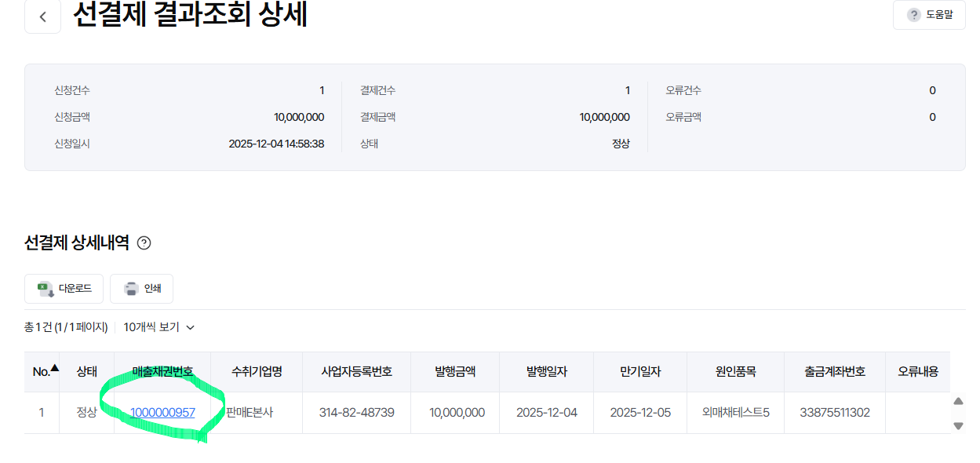
Task: Click the 매출채권번호 column header
Action: pyautogui.click(x=162, y=372)
